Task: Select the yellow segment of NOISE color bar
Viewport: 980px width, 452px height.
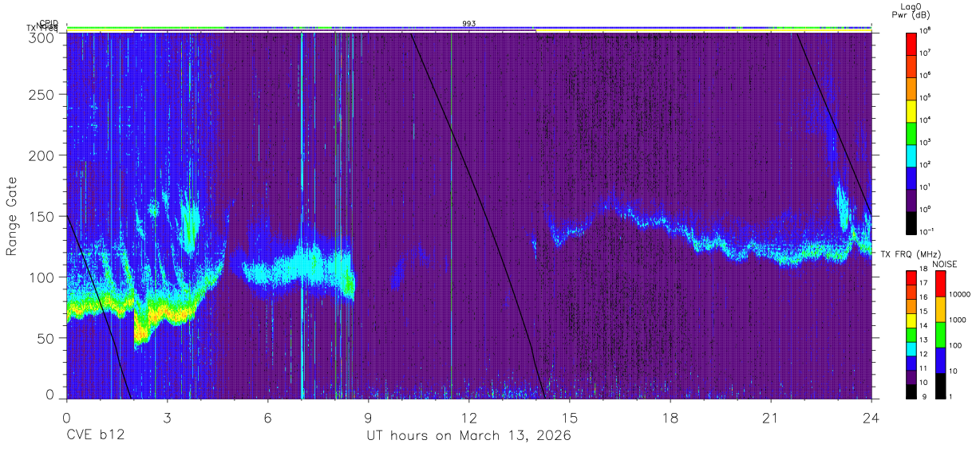Action: 940,309
